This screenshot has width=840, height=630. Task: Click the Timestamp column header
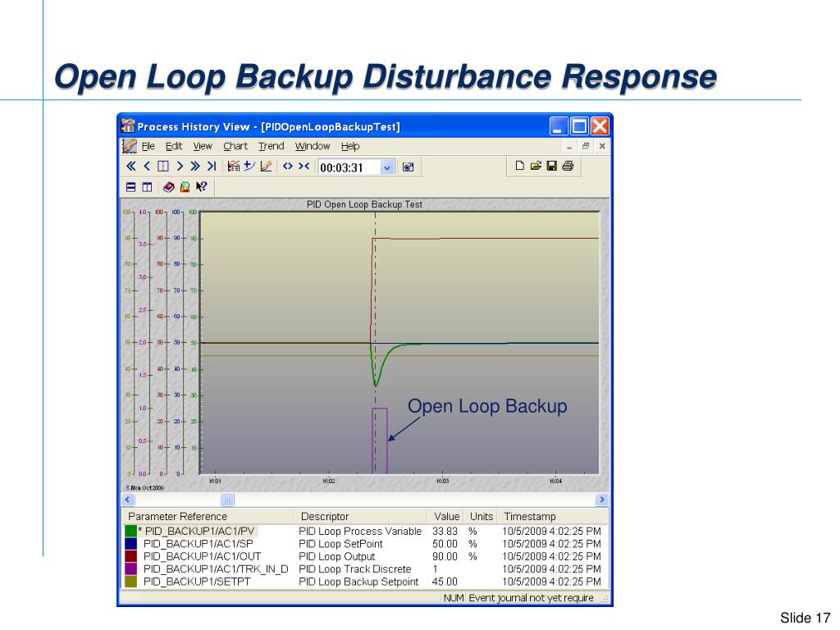coord(553,517)
